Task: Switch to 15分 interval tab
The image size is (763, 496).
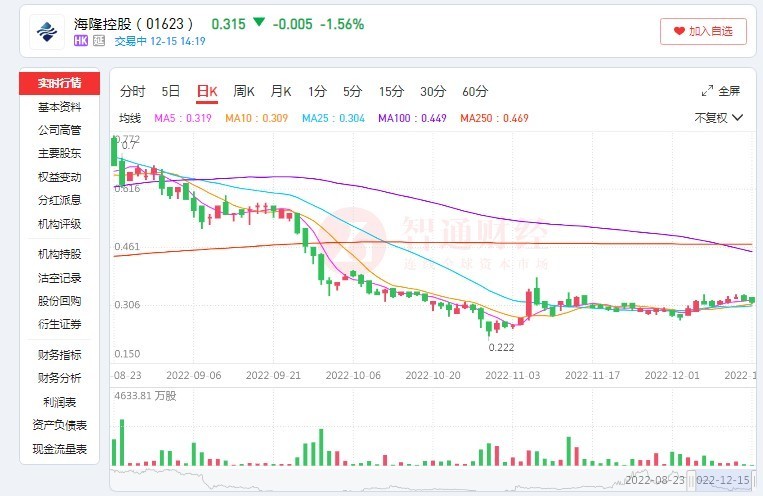Action: point(391,92)
